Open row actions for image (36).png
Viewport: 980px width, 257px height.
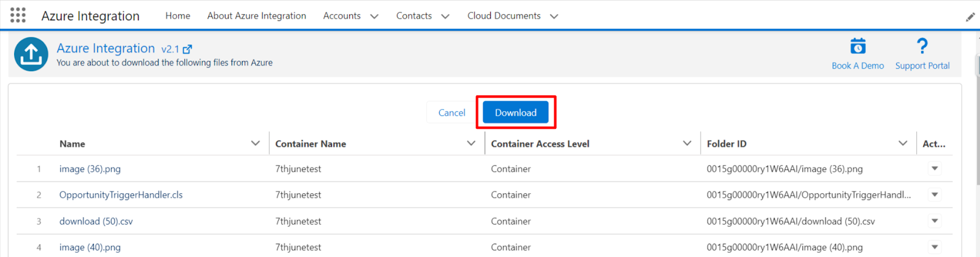(935, 168)
